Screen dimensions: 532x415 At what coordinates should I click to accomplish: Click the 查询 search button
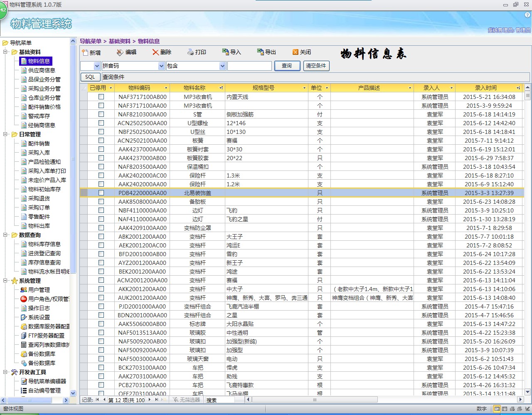click(287, 66)
